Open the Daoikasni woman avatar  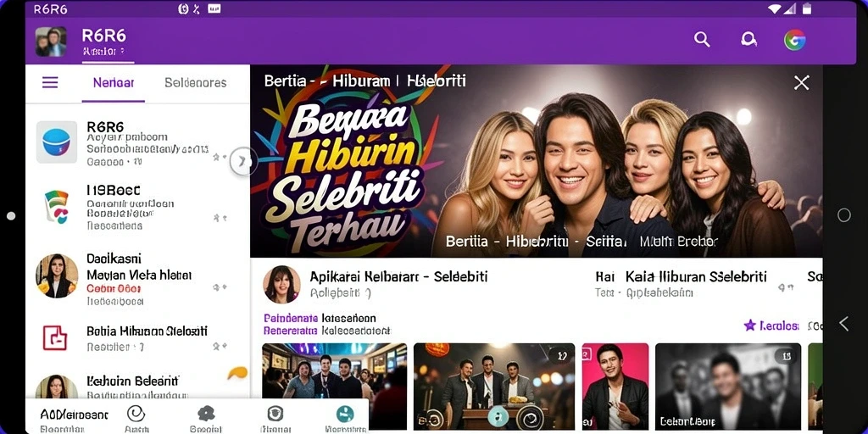coord(57,275)
